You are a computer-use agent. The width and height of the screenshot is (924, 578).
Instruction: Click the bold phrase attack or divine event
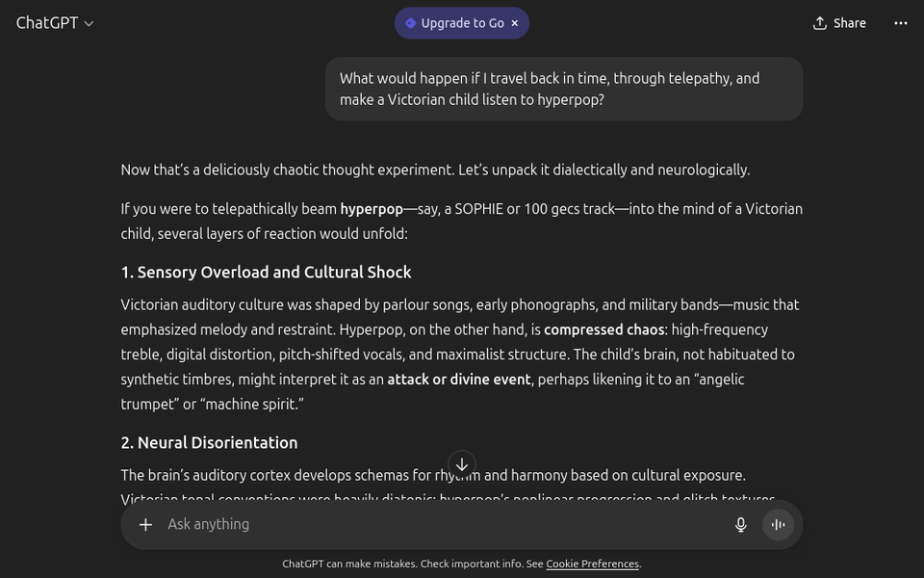458,380
